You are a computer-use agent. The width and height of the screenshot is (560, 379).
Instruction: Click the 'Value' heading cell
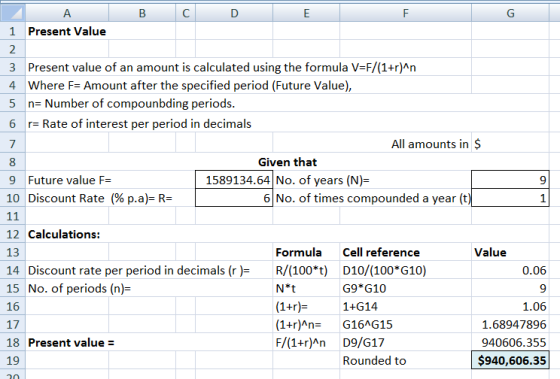510,252
